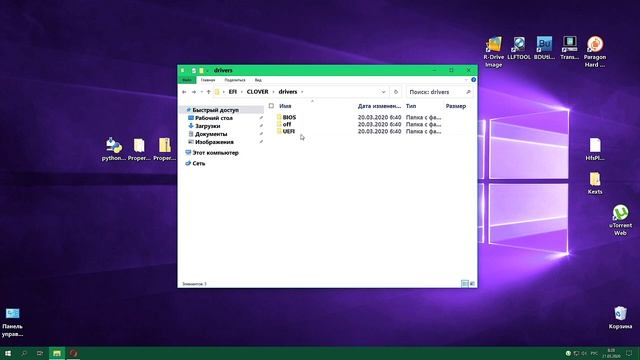Open quick access toolbar dropdown

(x=207, y=71)
